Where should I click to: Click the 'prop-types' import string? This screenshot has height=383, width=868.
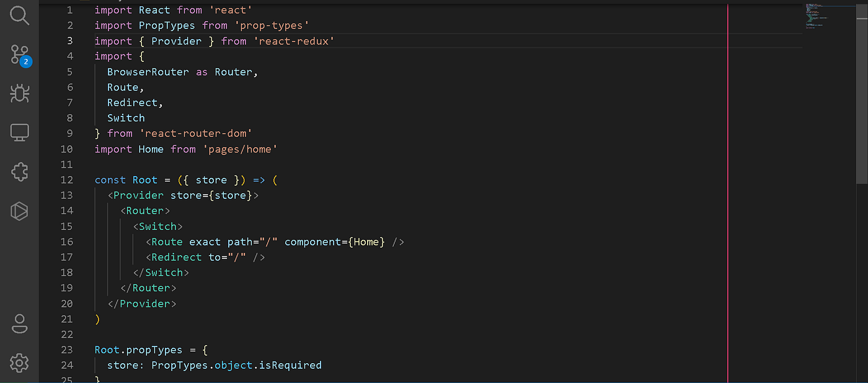[x=272, y=25]
